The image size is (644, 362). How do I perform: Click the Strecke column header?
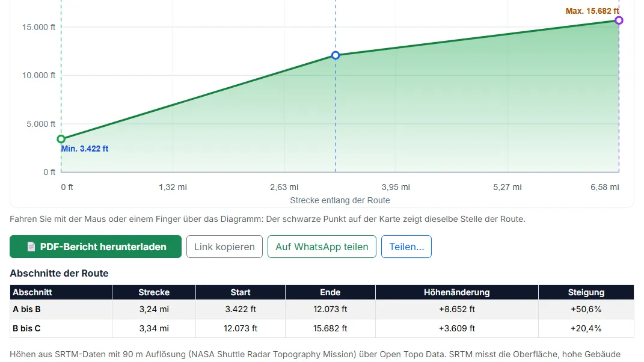[154, 292]
